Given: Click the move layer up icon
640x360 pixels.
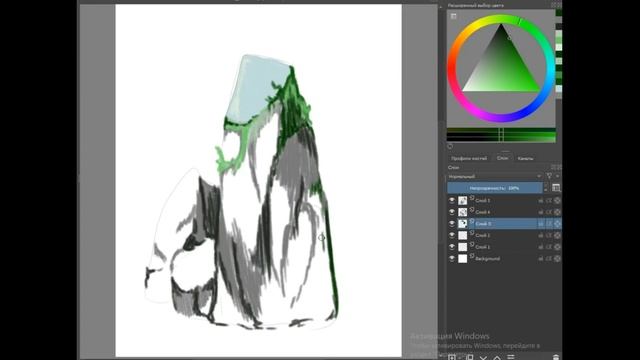Looking at the screenshot, I should click(x=497, y=358).
